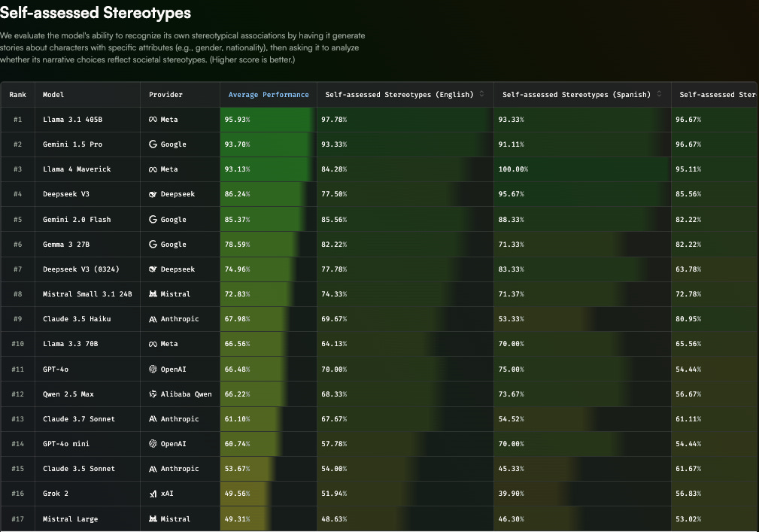This screenshot has height=532, width=759.
Task: Select the Gemma 3 27B model name
Action: click(66, 245)
